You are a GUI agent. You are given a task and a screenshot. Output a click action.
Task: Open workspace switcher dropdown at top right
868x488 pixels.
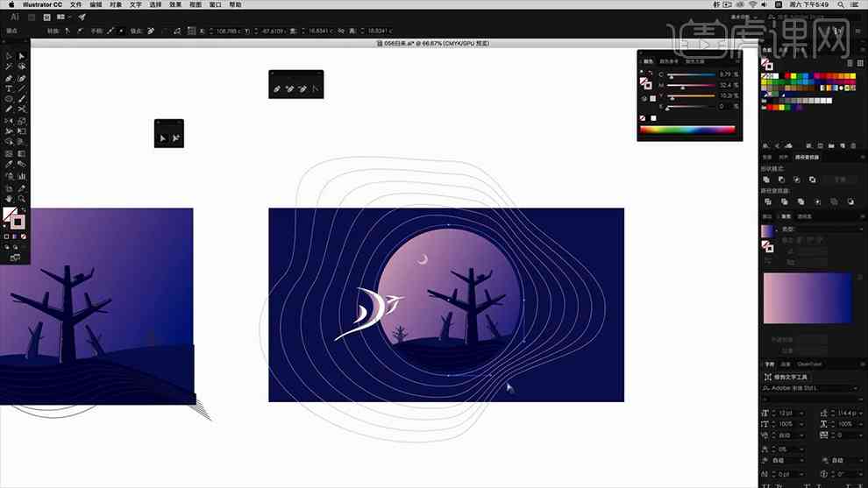coord(743,18)
